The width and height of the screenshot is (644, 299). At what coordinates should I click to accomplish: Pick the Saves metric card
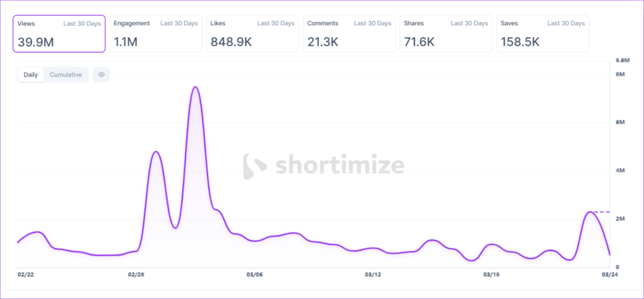tap(543, 33)
